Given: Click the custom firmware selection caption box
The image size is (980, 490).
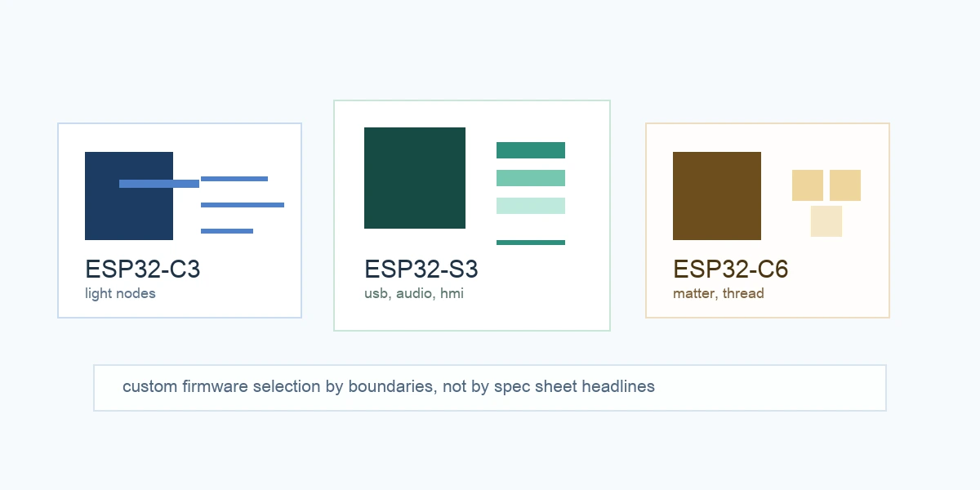Looking at the screenshot, I should pyautogui.click(x=490, y=388).
